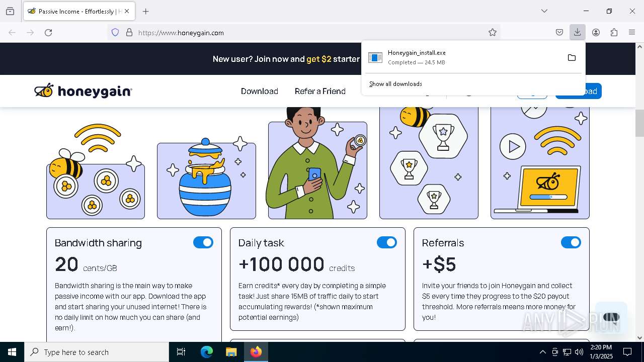Open the volume control in the tray

pyautogui.click(x=579, y=352)
